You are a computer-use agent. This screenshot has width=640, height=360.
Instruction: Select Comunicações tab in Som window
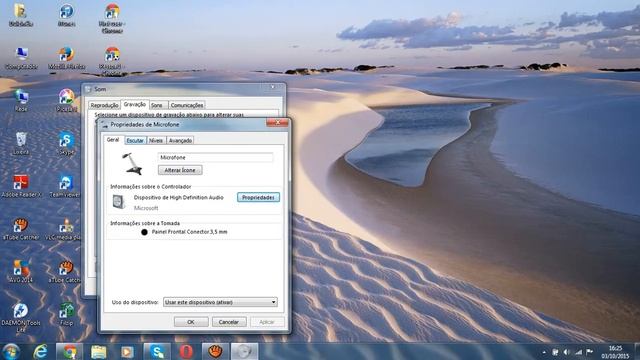187,105
